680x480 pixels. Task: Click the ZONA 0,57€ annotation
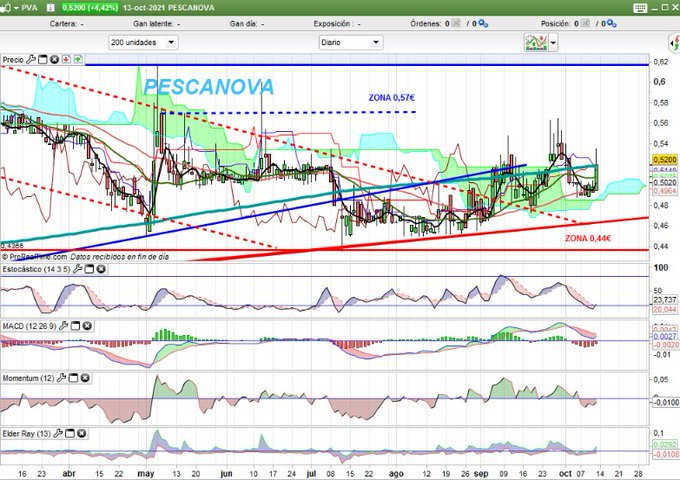392,98
